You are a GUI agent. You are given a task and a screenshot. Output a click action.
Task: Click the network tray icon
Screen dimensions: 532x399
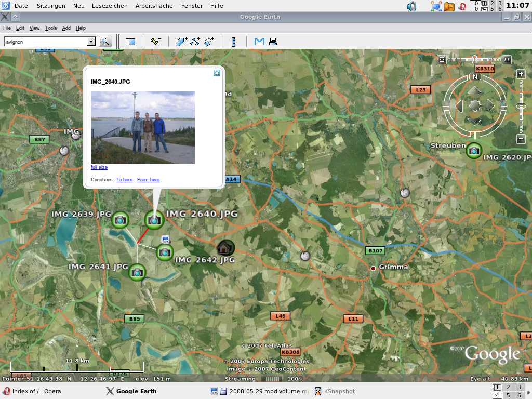436,6
